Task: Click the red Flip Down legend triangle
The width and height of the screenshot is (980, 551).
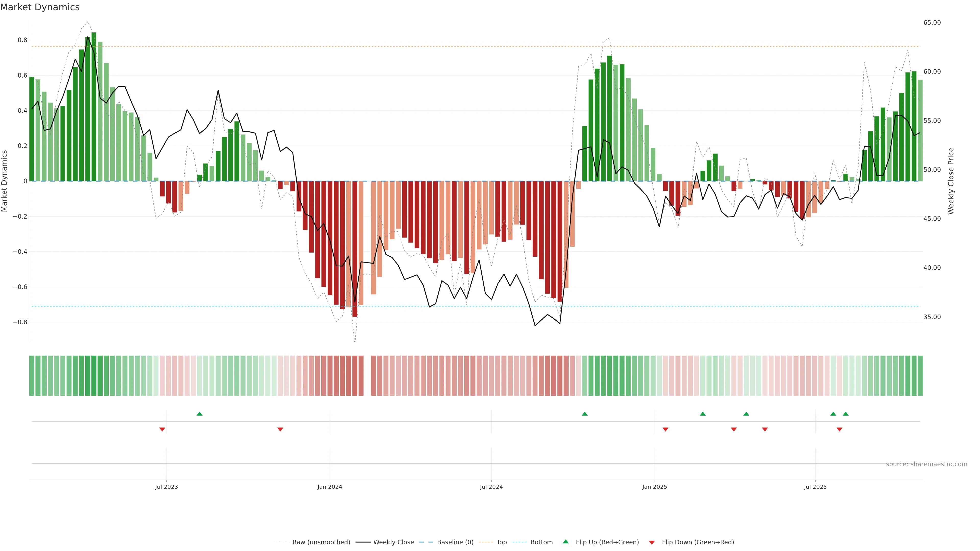Action: tap(652, 543)
